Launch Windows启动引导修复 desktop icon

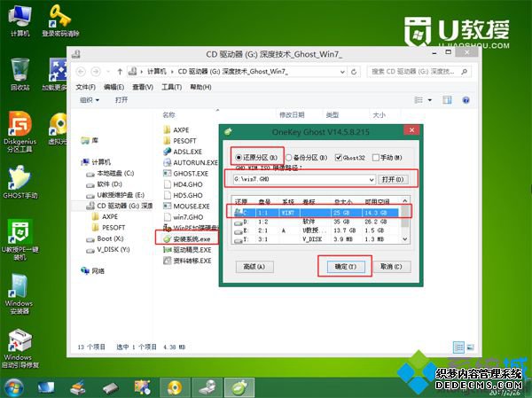(x=20, y=348)
